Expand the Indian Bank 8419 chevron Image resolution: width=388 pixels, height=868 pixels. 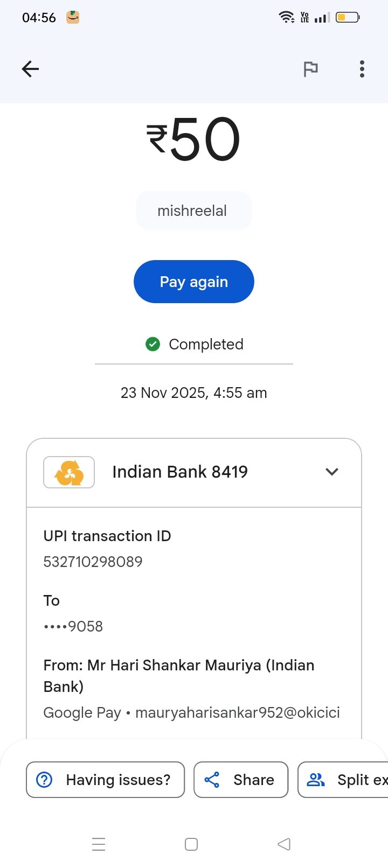(x=332, y=472)
